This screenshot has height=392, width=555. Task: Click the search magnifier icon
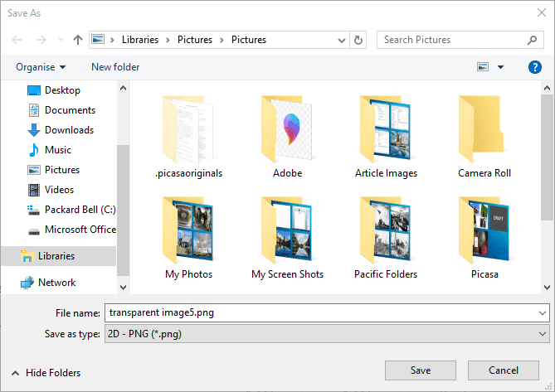533,40
